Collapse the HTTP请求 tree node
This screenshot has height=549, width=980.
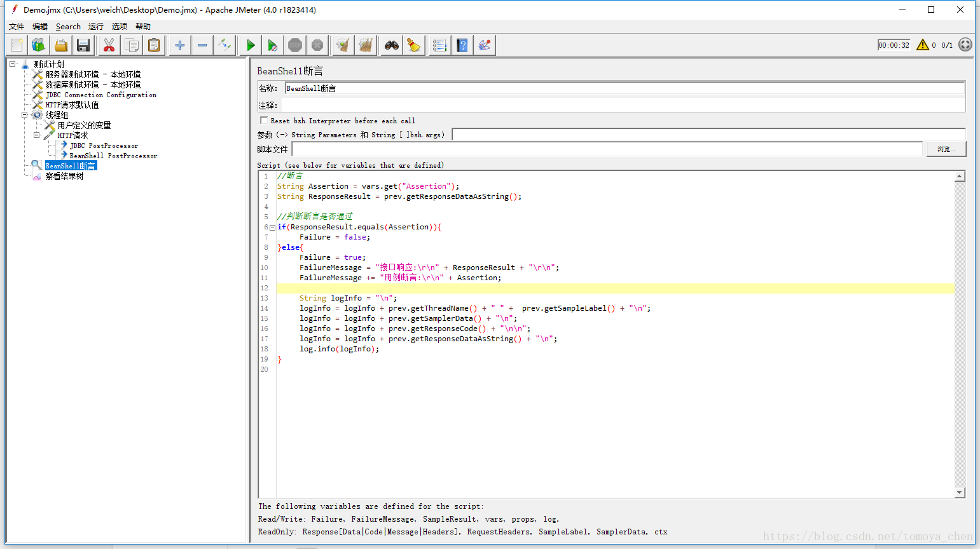click(36, 135)
